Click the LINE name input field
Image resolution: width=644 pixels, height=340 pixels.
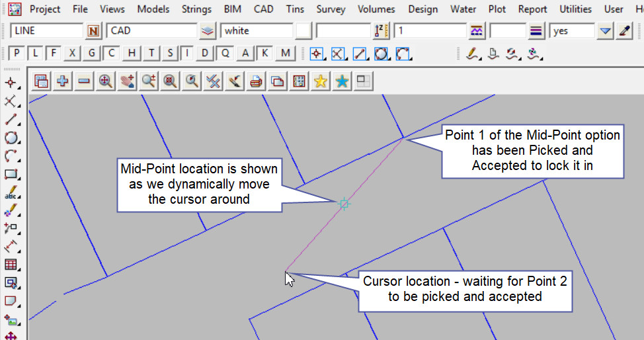46,31
